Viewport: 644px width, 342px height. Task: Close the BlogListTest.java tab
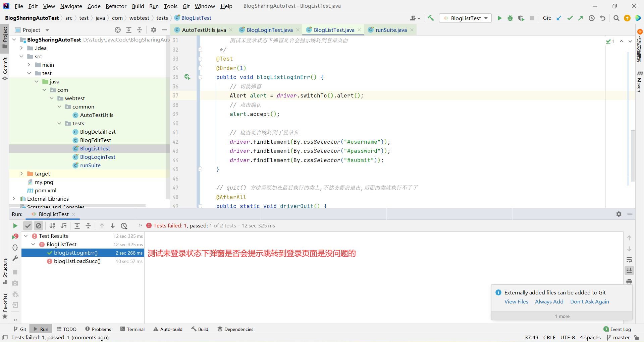pyautogui.click(x=359, y=30)
